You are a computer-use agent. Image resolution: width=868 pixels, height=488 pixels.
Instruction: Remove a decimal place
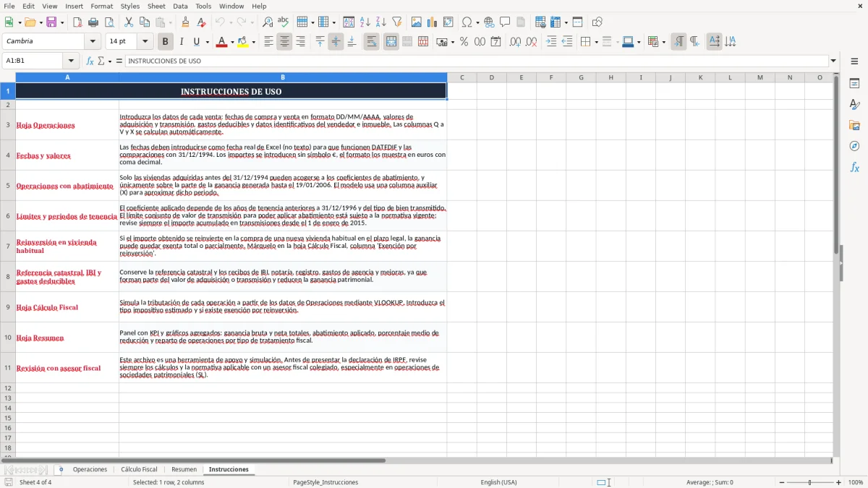[x=531, y=42]
